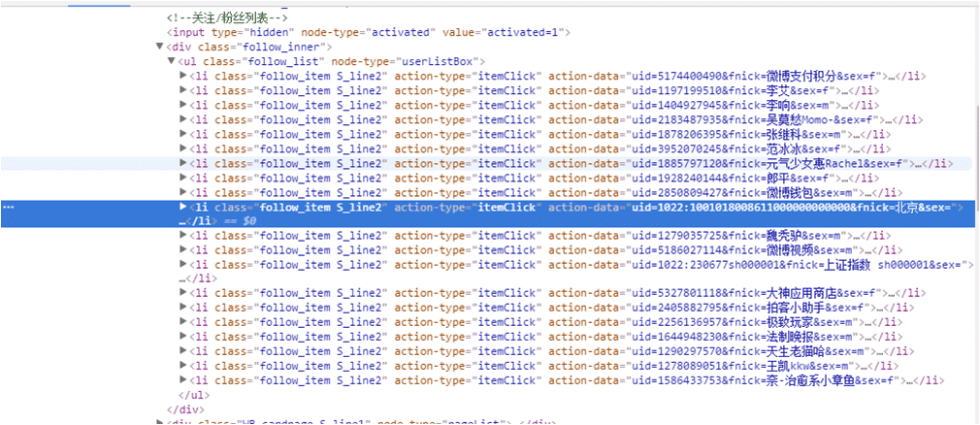This screenshot has height=425, width=980.
Task: Click the uid=1022:100101B00861 attribute value
Action: tap(792, 207)
